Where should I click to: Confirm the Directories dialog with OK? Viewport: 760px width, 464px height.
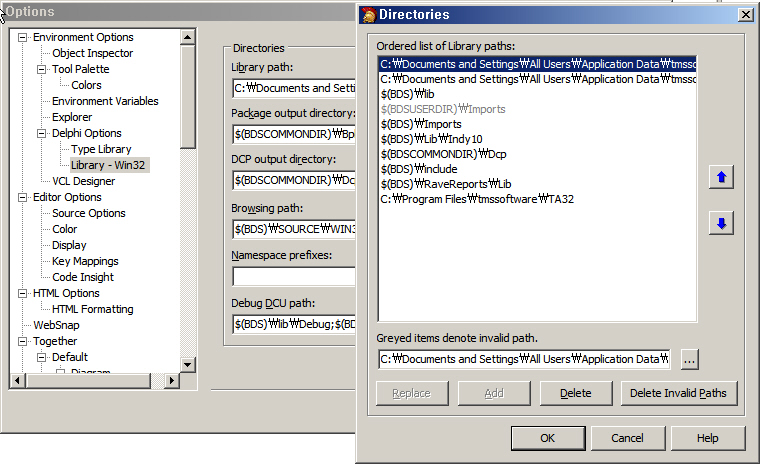coord(547,438)
